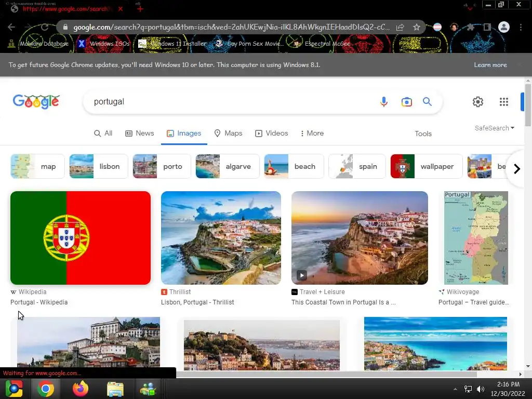This screenshot has width=532, height=399.
Task: Select the lisbon suggestion chip
Action: (x=98, y=166)
